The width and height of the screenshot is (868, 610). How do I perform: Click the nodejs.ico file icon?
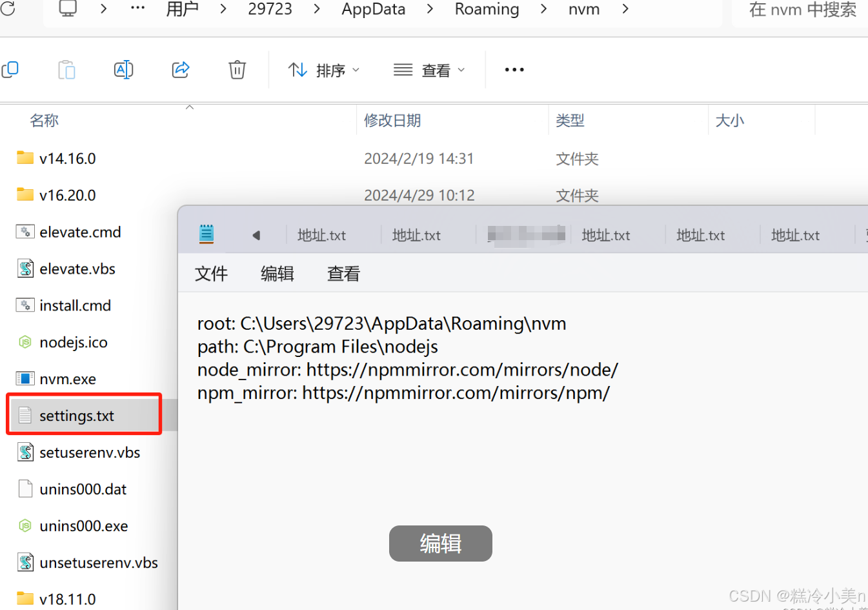pos(24,342)
